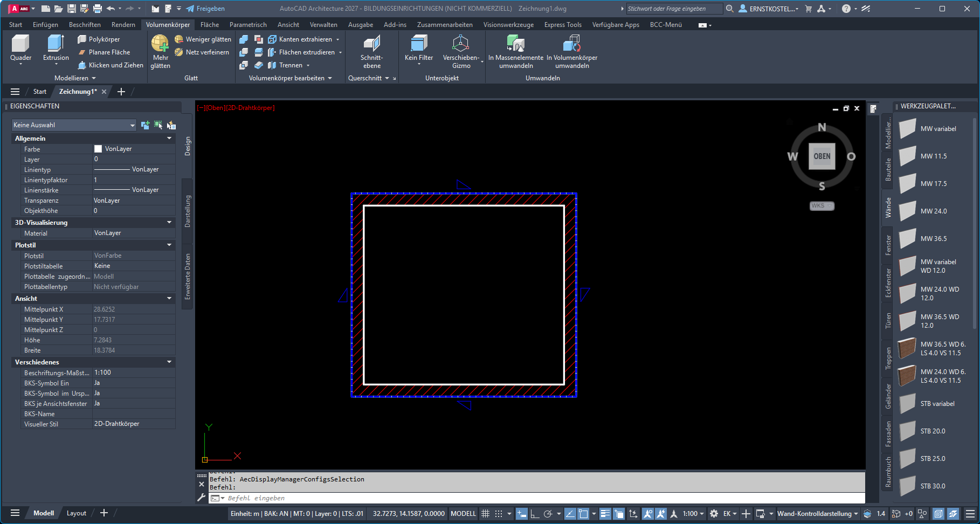
Task: Toggle lineweight display in status bar
Action: 605,514
